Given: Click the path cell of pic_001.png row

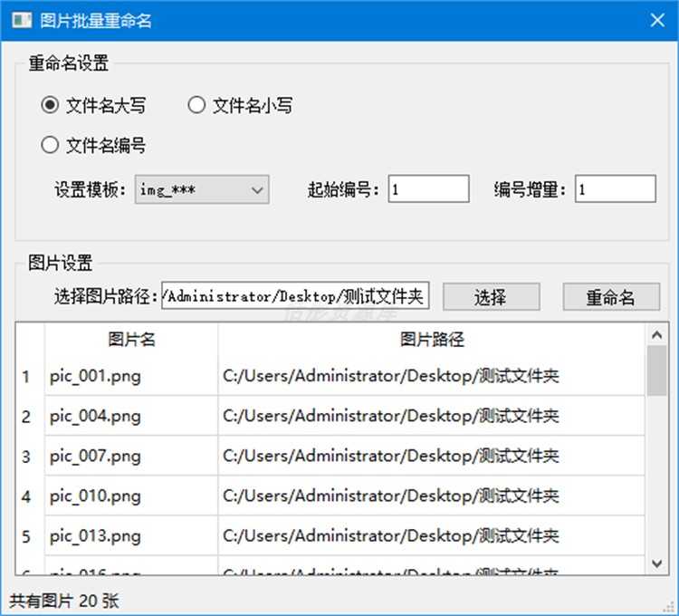Looking at the screenshot, I should tap(432, 376).
